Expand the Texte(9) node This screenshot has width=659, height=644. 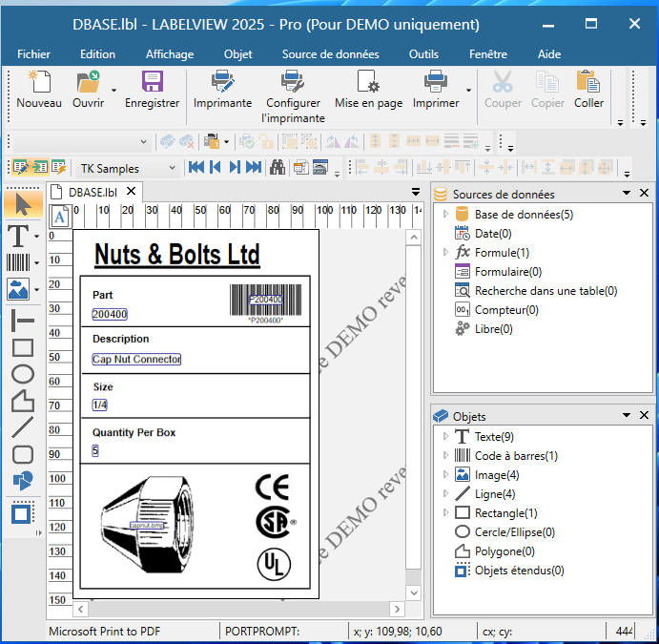[445, 436]
